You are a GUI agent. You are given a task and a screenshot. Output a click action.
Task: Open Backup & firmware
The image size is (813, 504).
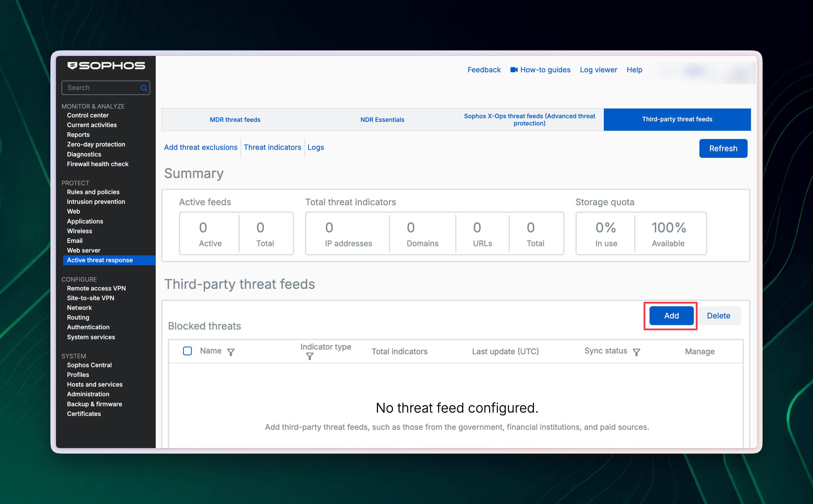coord(95,404)
